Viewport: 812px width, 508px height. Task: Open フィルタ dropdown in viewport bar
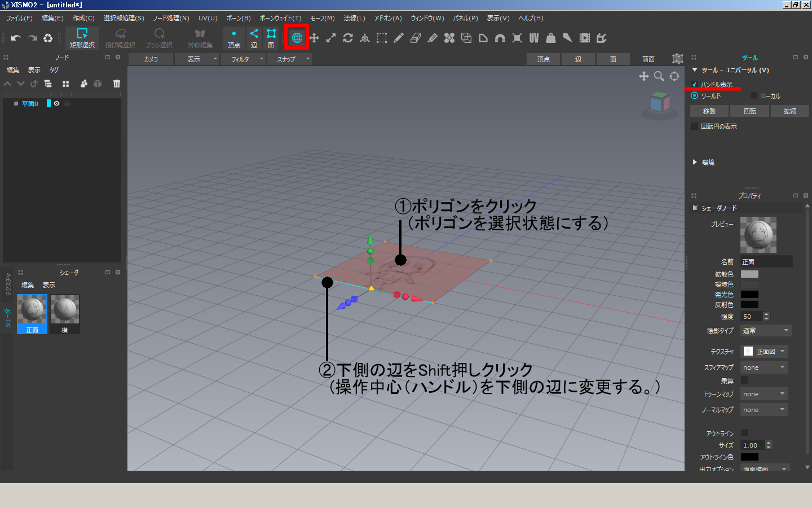242,59
